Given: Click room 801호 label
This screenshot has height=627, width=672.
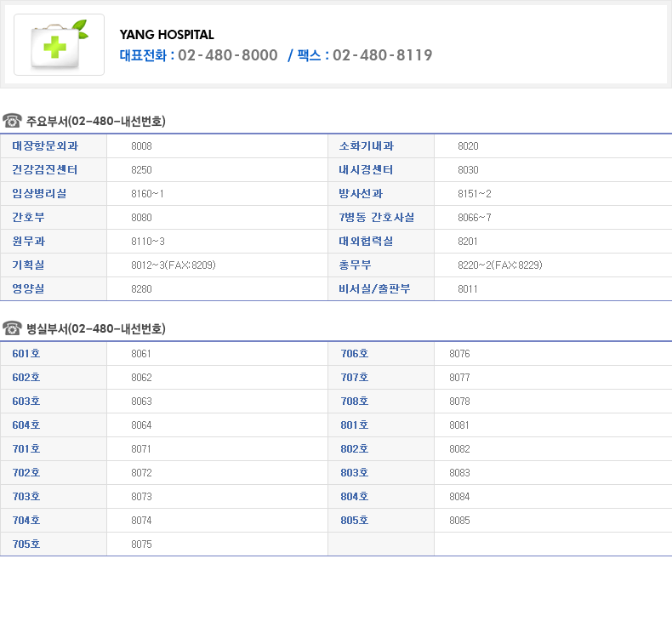Looking at the screenshot, I should [x=354, y=425].
